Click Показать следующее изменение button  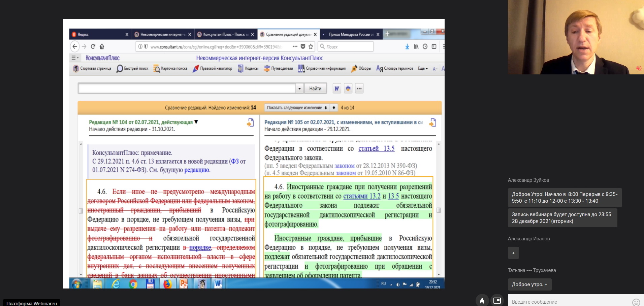click(297, 108)
